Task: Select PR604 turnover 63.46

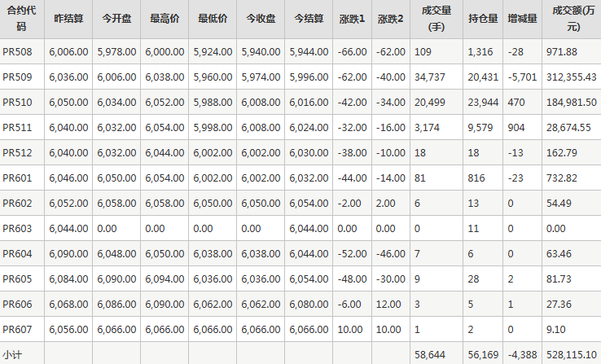Action: 559,254
